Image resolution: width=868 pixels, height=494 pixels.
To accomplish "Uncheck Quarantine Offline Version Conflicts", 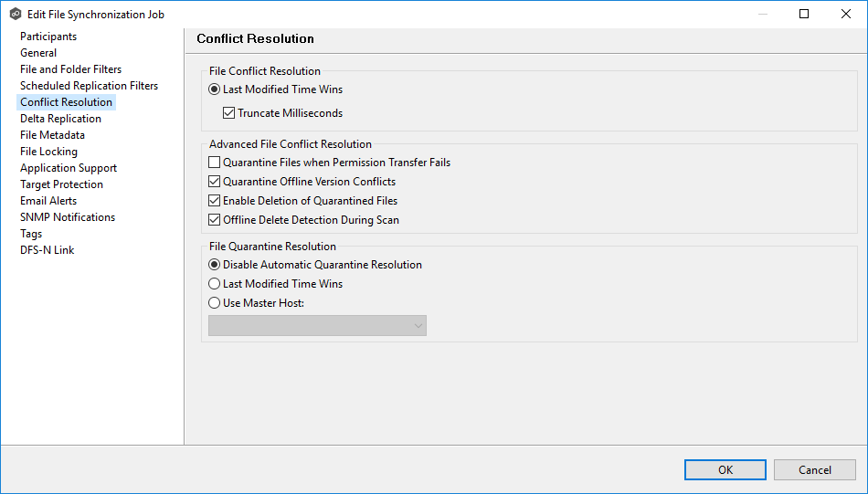I will 215,182.
